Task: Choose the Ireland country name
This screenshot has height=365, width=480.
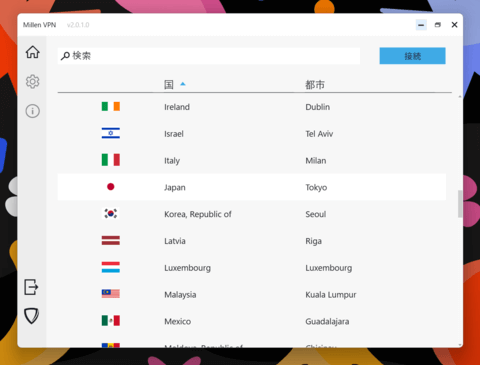Action: click(177, 107)
